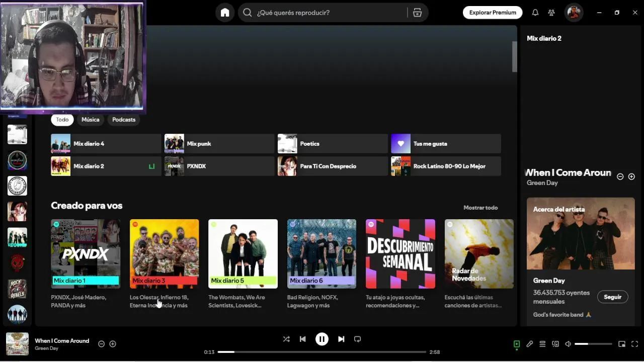Toggle repeat mode
The height and width of the screenshot is (362, 644).
357,339
